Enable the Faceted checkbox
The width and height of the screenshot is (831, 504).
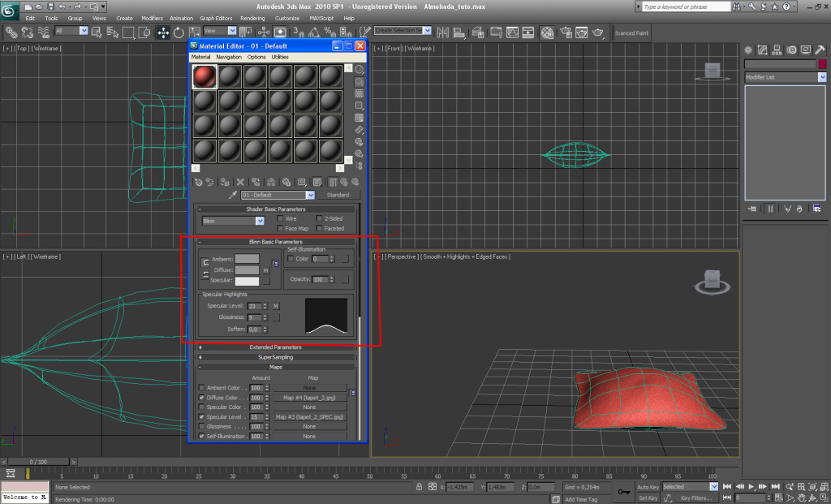(x=319, y=228)
